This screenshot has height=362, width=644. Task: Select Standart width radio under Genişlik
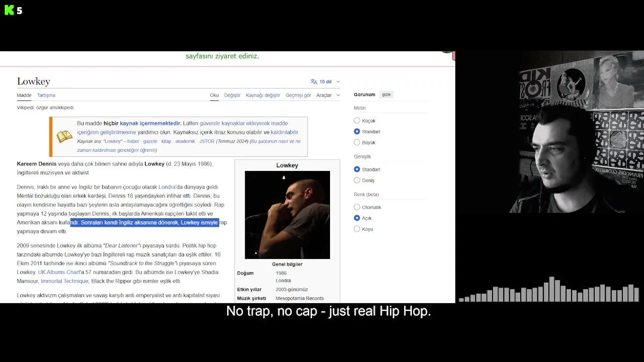tap(357, 169)
